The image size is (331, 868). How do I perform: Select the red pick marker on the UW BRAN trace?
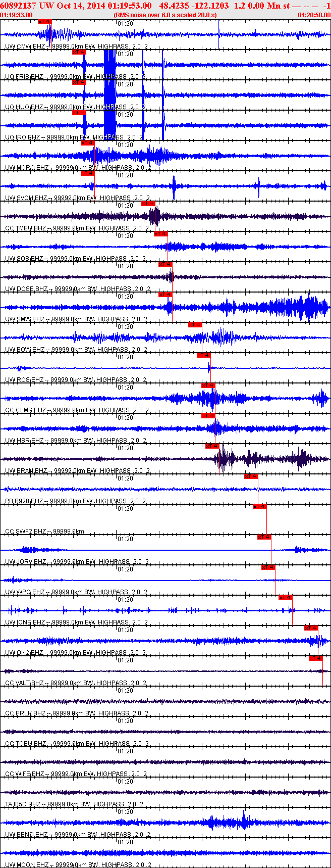(212, 446)
